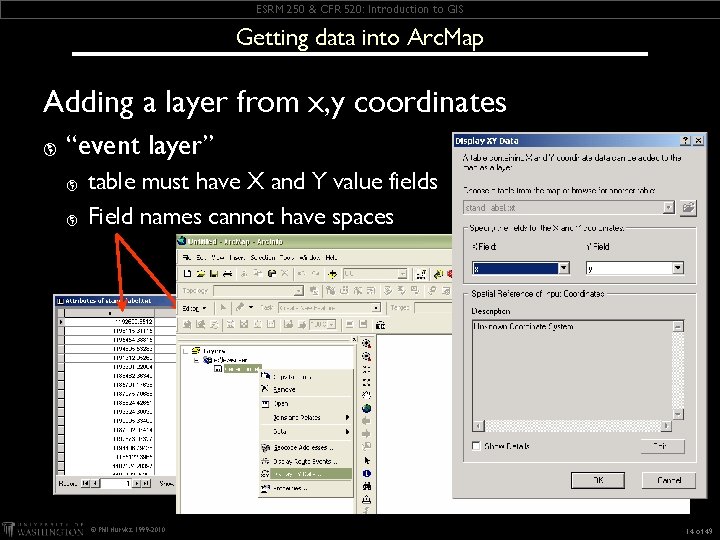Expand the Task dropdown in Editor toolbar

pos(376,308)
